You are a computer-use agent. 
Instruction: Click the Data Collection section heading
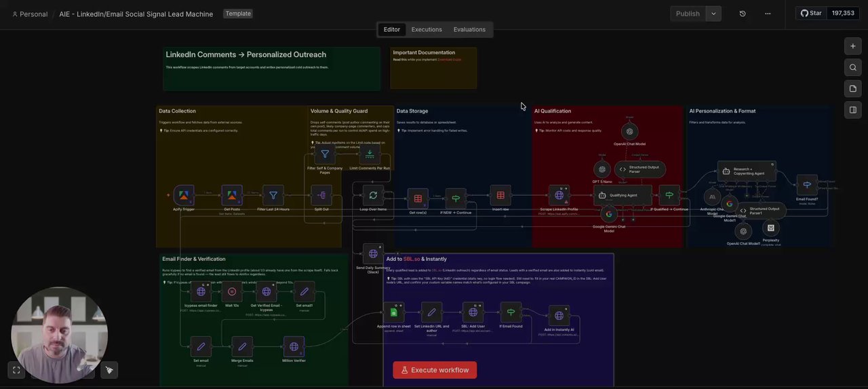pyautogui.click(x=177, y=111)
